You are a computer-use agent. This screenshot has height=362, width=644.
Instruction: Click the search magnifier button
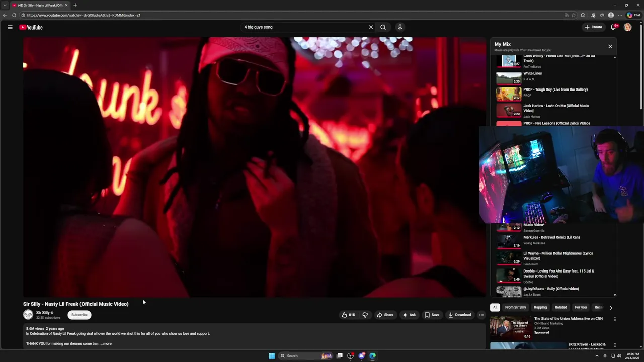click(x=383, y=27)
